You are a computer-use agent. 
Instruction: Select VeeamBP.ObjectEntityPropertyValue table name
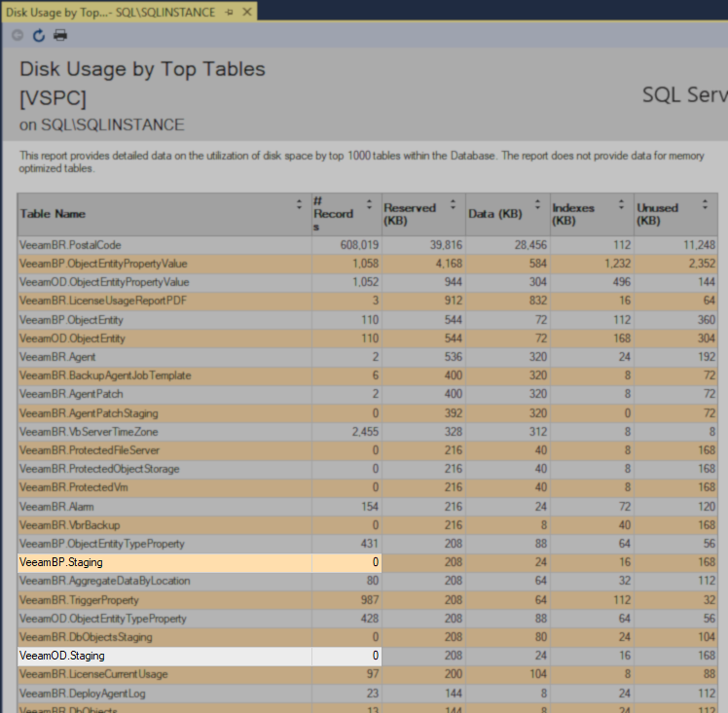coord(103,264)
